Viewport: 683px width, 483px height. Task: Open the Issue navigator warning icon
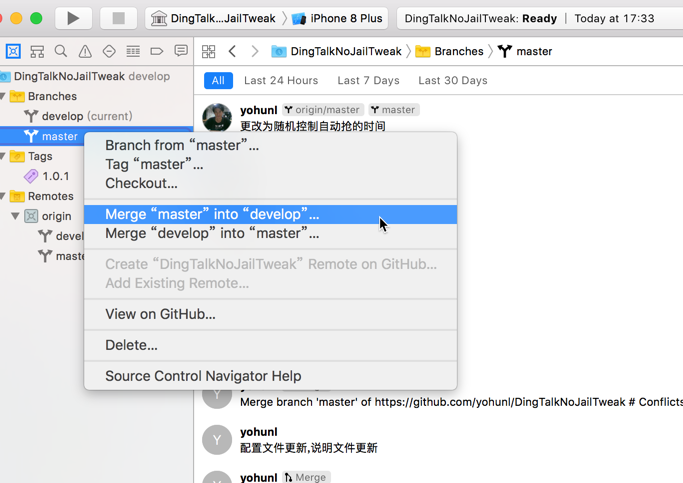click(x=85, y=51)
